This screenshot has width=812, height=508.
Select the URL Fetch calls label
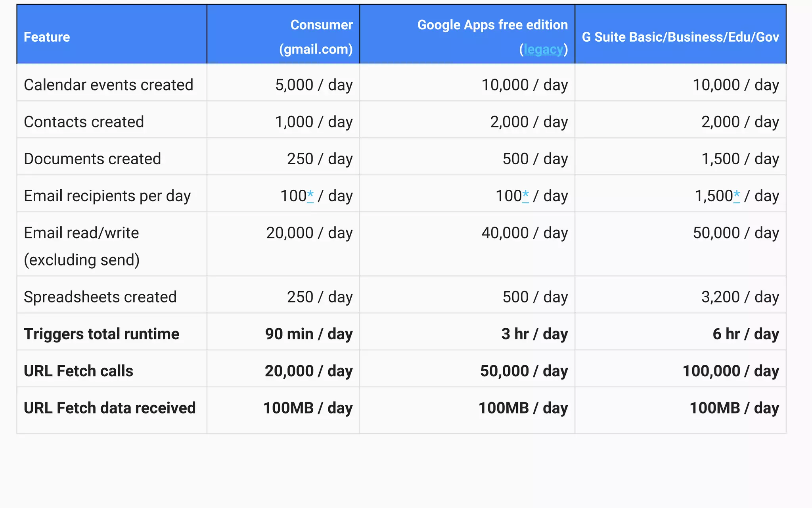click(x=79, y=371)
